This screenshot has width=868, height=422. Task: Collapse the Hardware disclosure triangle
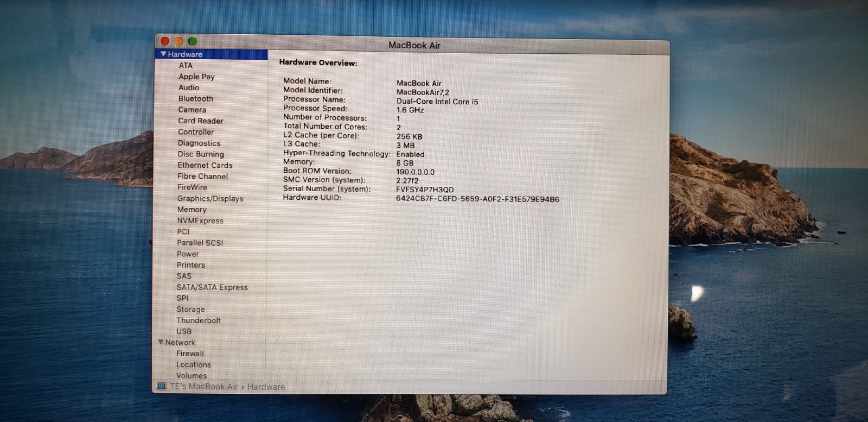pyautogui.click(x=163, y=54)
